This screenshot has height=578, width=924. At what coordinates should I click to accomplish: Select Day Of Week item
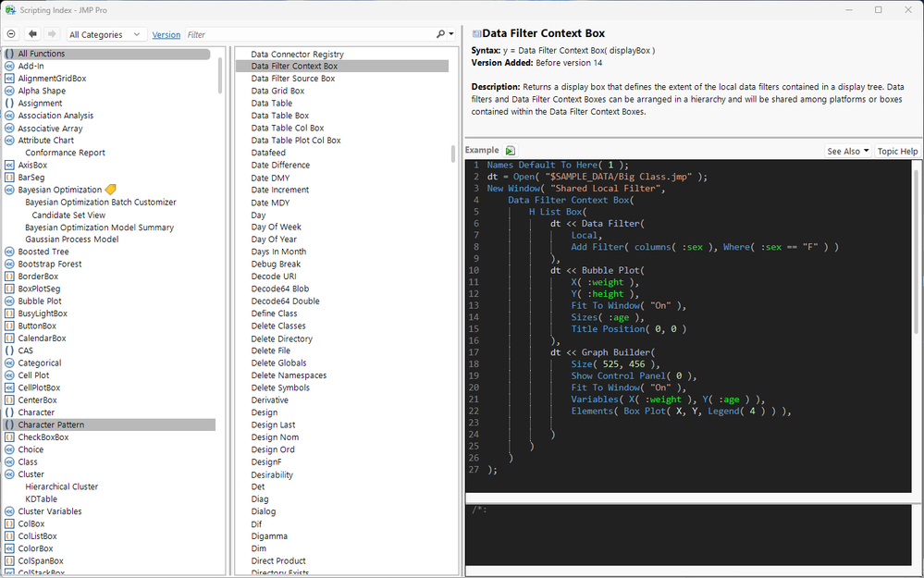point(276,227)
